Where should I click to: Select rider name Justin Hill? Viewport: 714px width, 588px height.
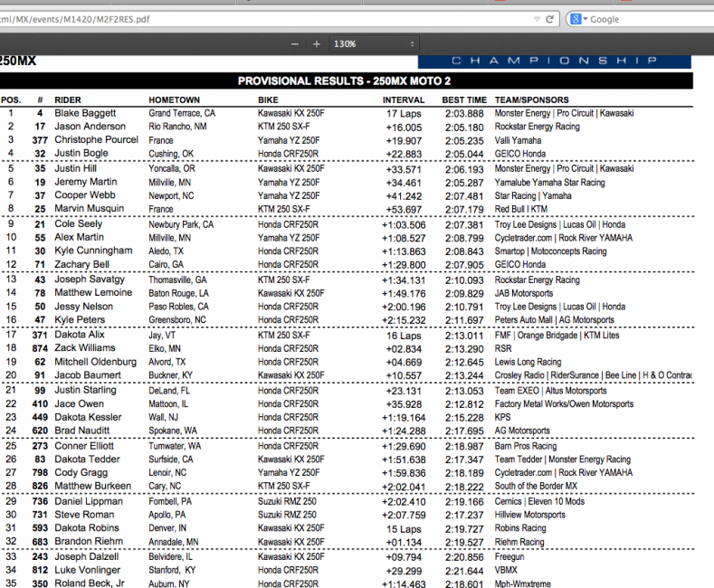tap(76, 168)
